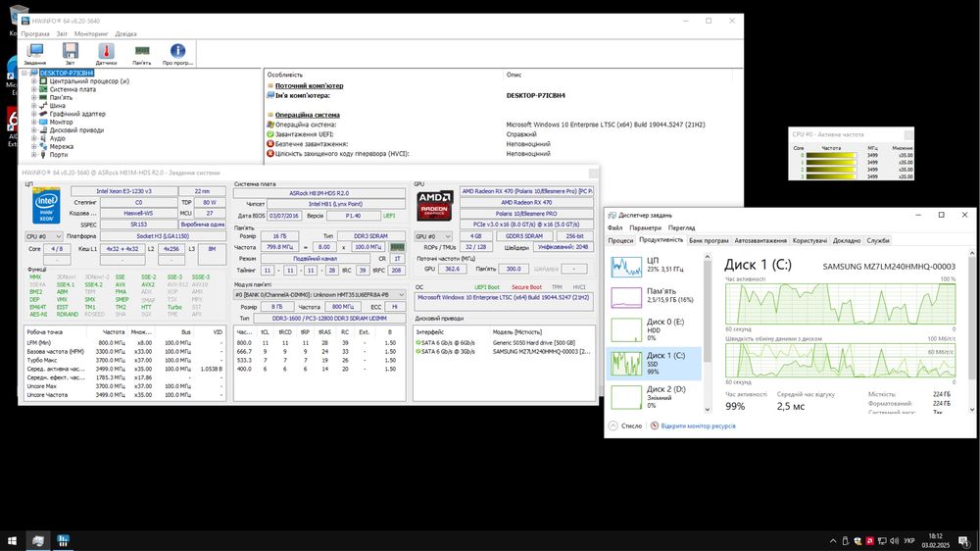Viewport: 980px width, 551px height.
Task: Click the Generic S050 Hard drive row
Action: coord(504,343)
